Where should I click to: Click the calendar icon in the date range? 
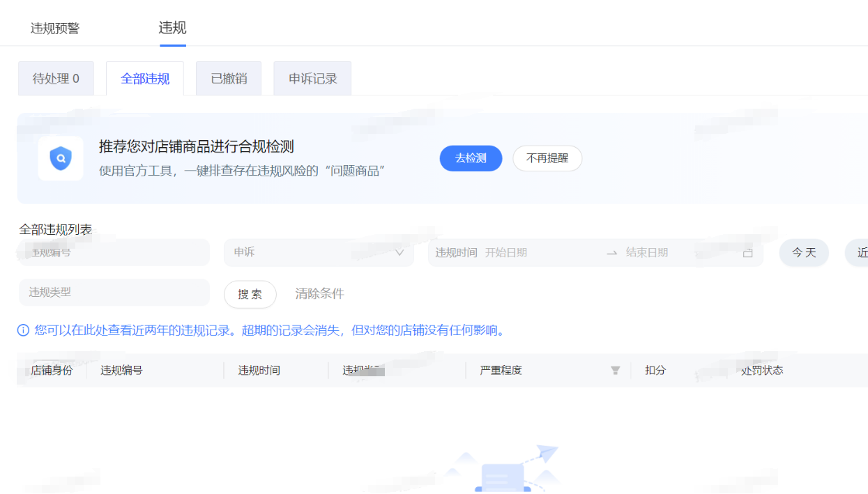pos(747,253)
